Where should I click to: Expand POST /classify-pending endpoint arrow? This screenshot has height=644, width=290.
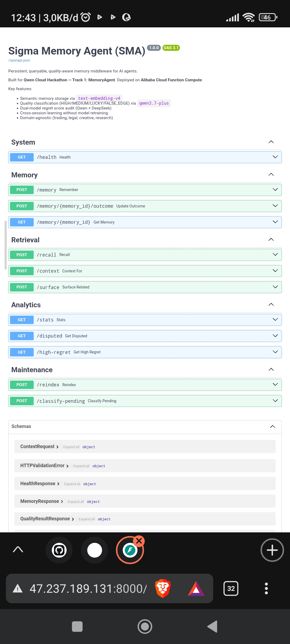275,401
